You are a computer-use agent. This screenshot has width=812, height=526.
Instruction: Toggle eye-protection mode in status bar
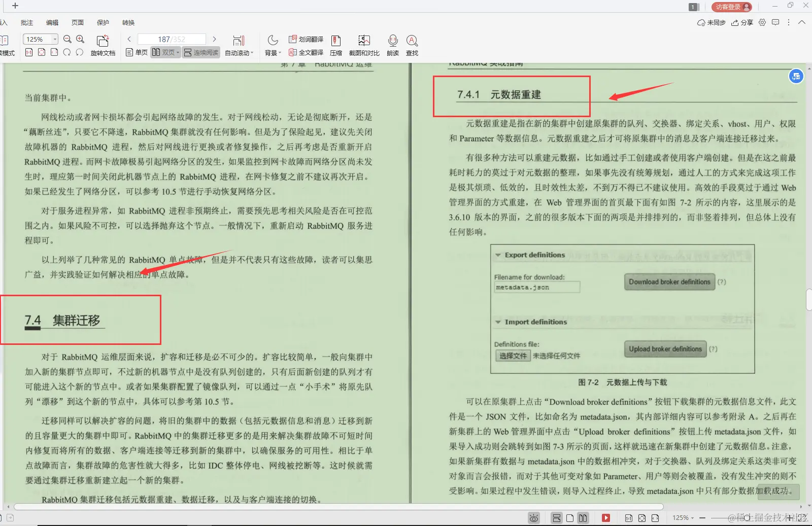pyautogui.click(x=534, y=518)
